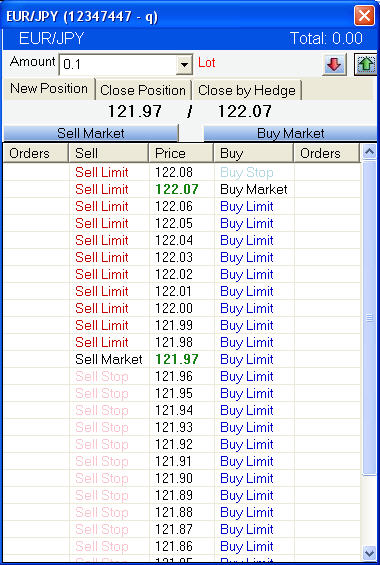Click Buy Market in the 122.07 row
The width and height of the screenshot is (380, 565).
coord(254,189)
